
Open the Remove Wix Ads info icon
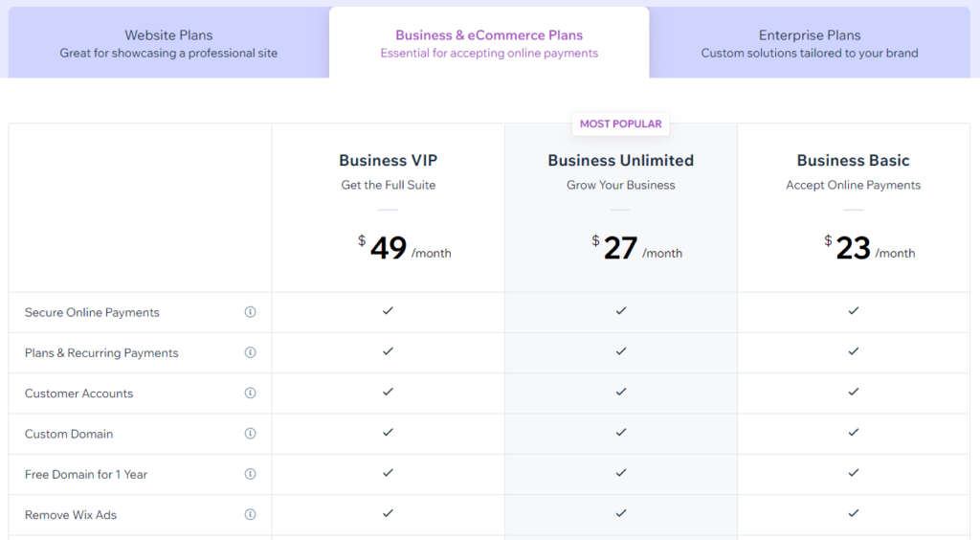point(250,514)
